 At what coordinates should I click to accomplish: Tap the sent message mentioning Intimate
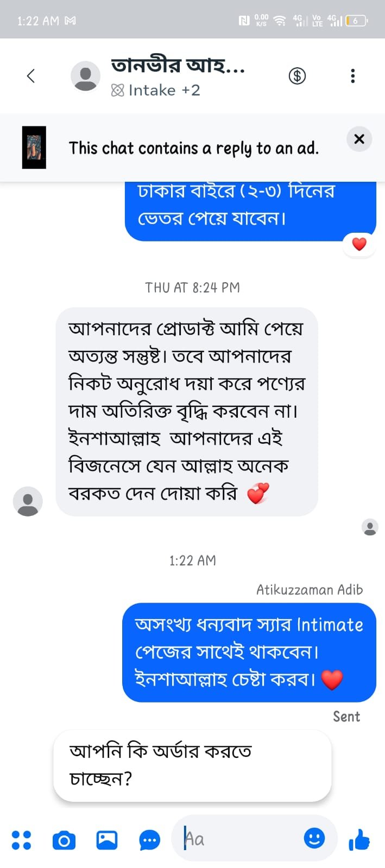coord(249,652)
